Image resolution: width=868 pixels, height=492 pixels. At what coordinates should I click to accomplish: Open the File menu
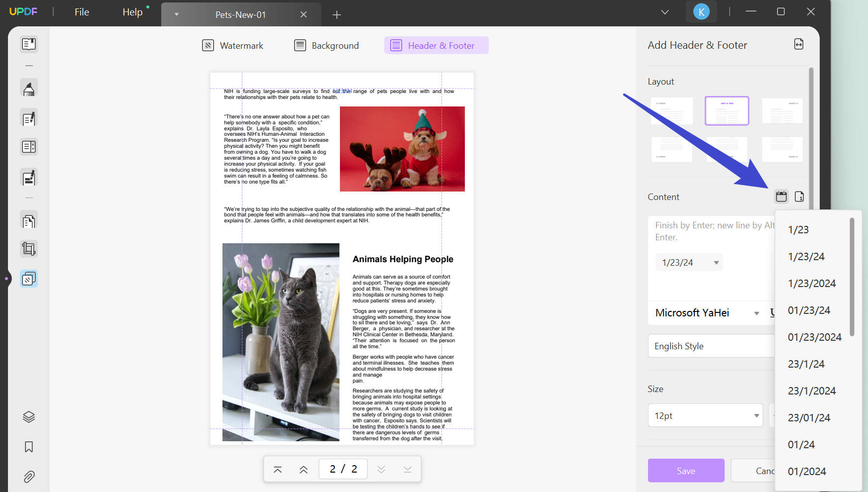[81, 11]
